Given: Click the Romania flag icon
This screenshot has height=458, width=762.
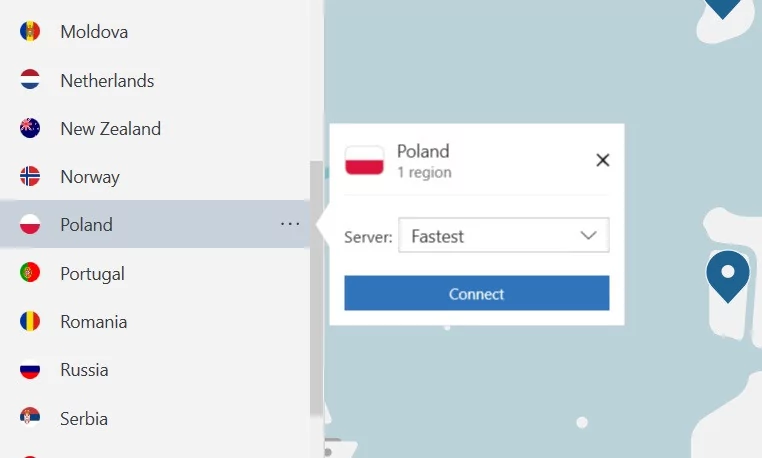Looking at the screenshot, I should click(x=30, y=321).
